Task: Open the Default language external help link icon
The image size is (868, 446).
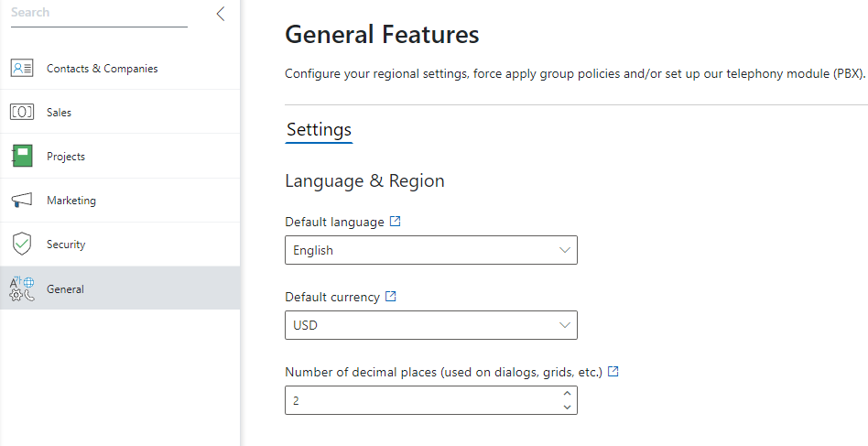Action: (396, 222)
